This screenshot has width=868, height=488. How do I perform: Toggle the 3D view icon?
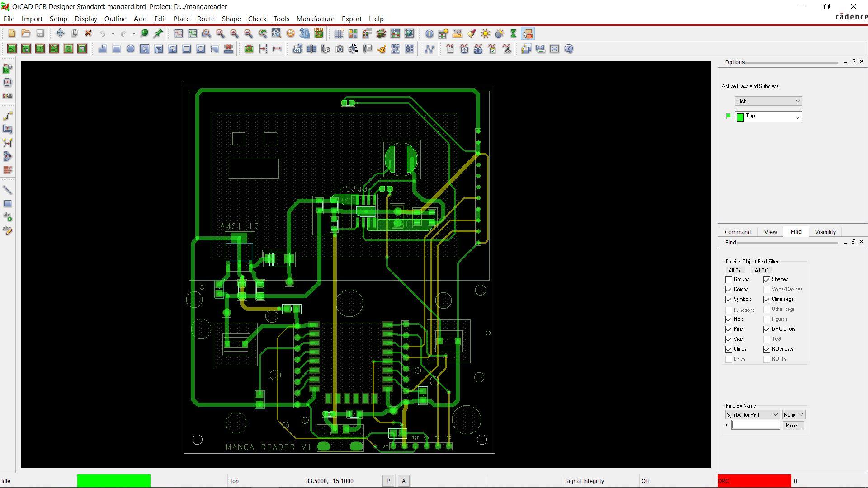coord(305,33)
